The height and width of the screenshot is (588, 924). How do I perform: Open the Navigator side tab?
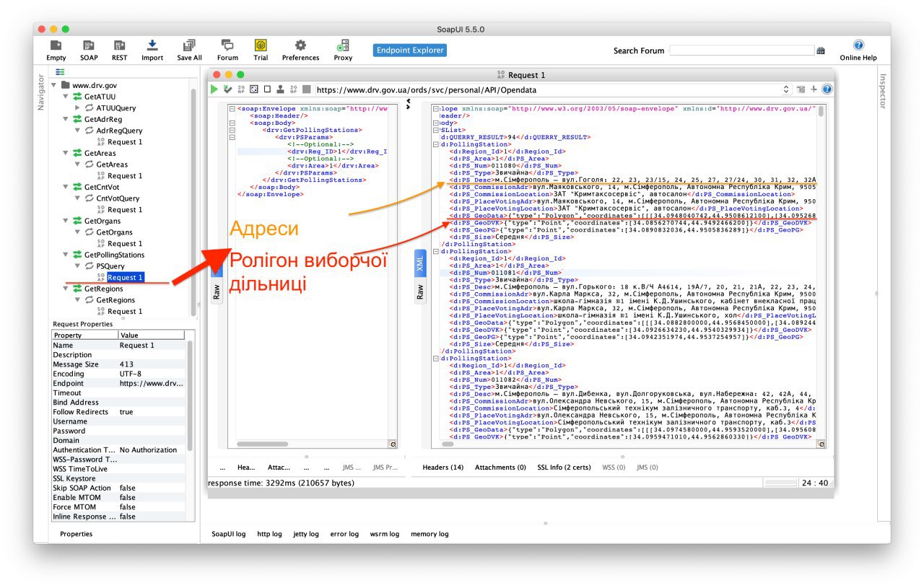click(41, 91)
